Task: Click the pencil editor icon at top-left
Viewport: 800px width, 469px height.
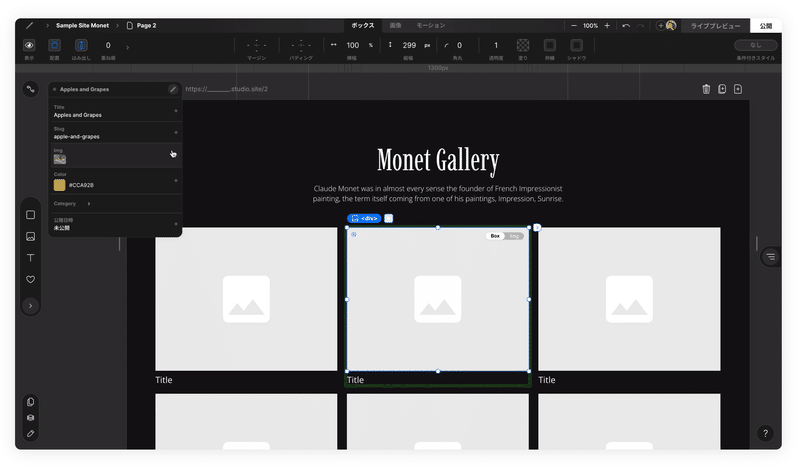Action: coord(30,26)
